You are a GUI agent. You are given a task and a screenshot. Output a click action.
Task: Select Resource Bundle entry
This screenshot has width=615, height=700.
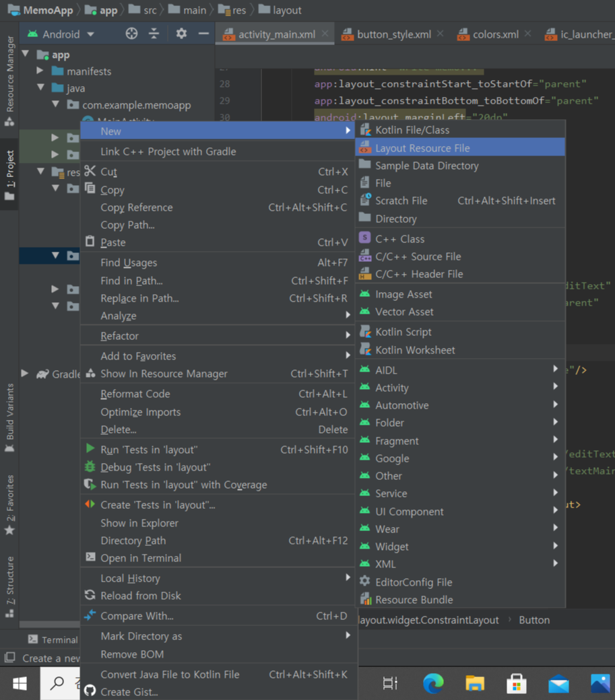[x=460, y=600]
